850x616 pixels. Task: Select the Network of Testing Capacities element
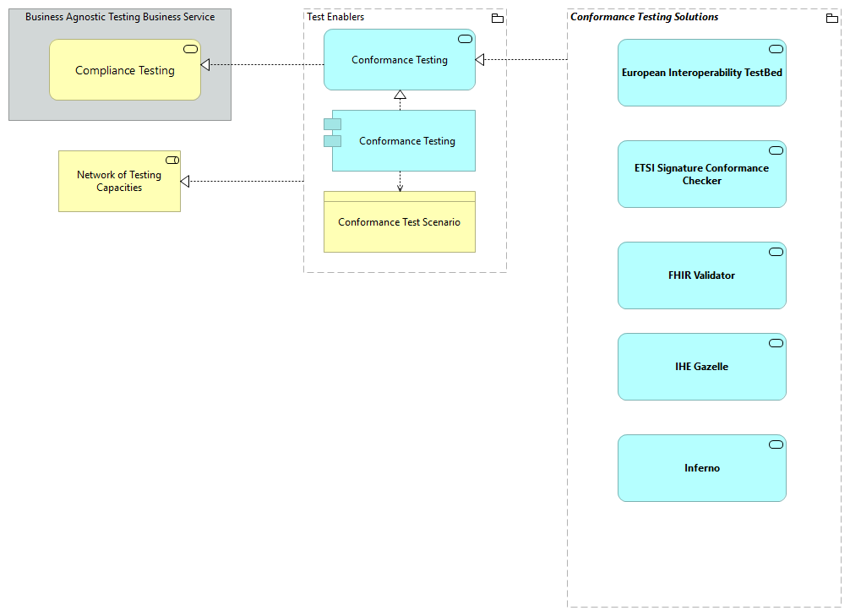(x=119, y=181)
